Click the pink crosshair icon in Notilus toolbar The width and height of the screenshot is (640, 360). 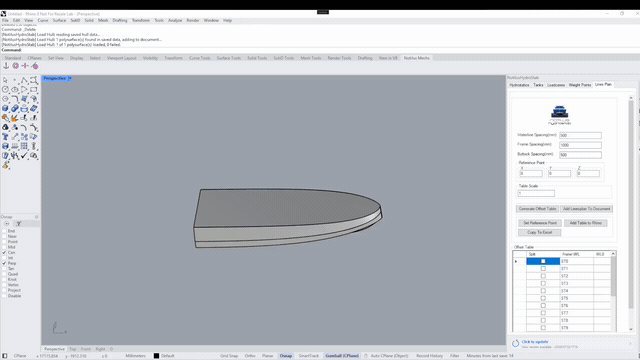coord(25,66)
